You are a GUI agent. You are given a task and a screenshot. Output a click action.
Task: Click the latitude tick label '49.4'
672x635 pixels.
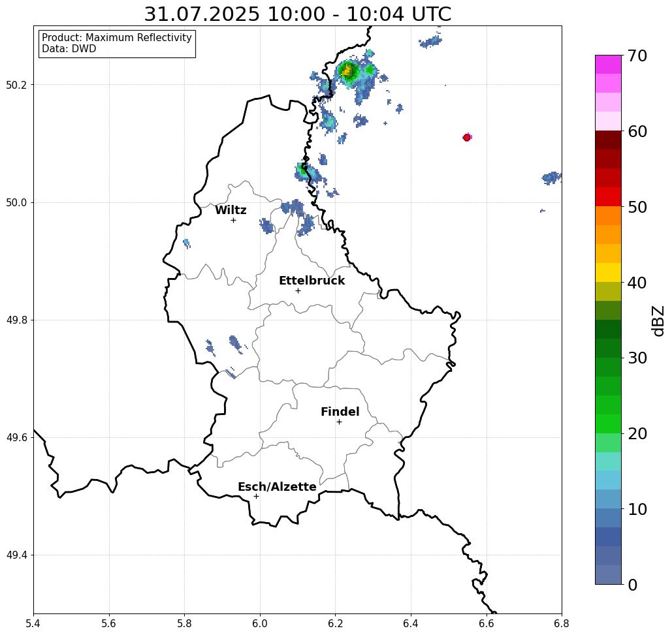[x=16, y=555]
